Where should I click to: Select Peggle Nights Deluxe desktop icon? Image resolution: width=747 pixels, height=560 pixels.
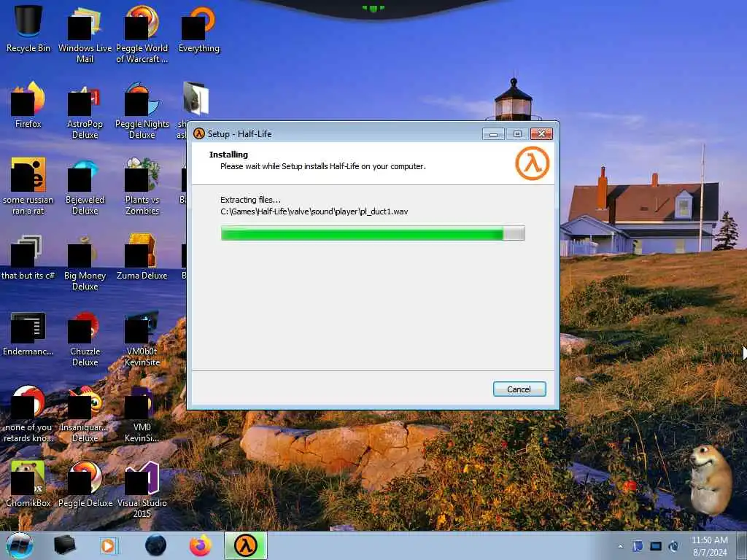pyautogui.click(x=142, y=109)
